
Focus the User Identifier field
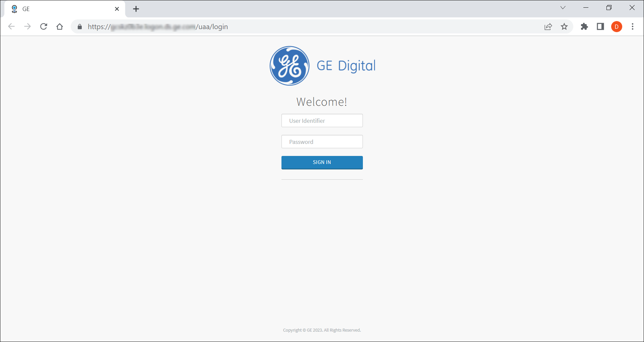(322, 120)
